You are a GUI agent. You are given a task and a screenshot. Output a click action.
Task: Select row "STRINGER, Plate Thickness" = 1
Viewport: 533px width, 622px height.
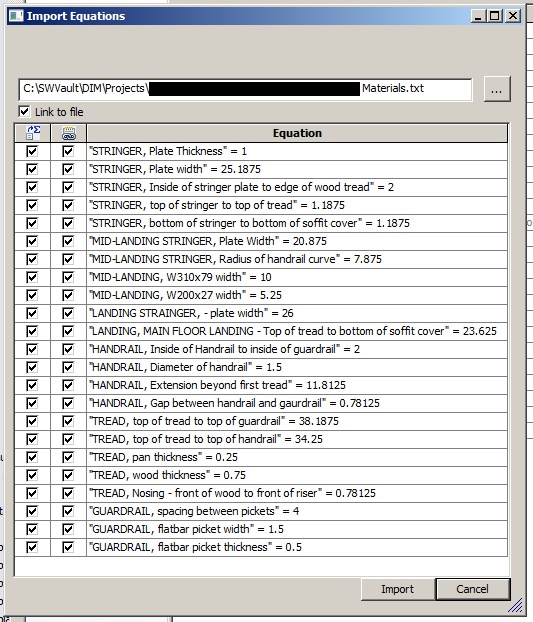coord(297,151)
